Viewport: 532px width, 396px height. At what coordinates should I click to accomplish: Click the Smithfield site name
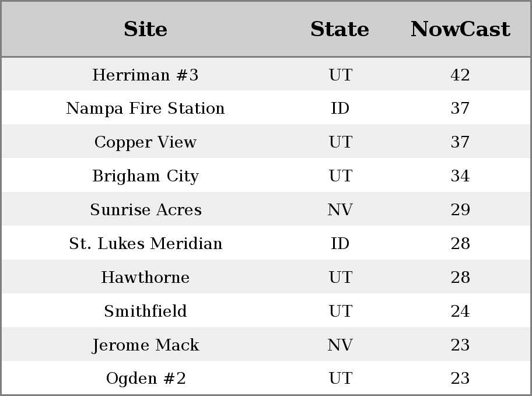click(145, 311)
